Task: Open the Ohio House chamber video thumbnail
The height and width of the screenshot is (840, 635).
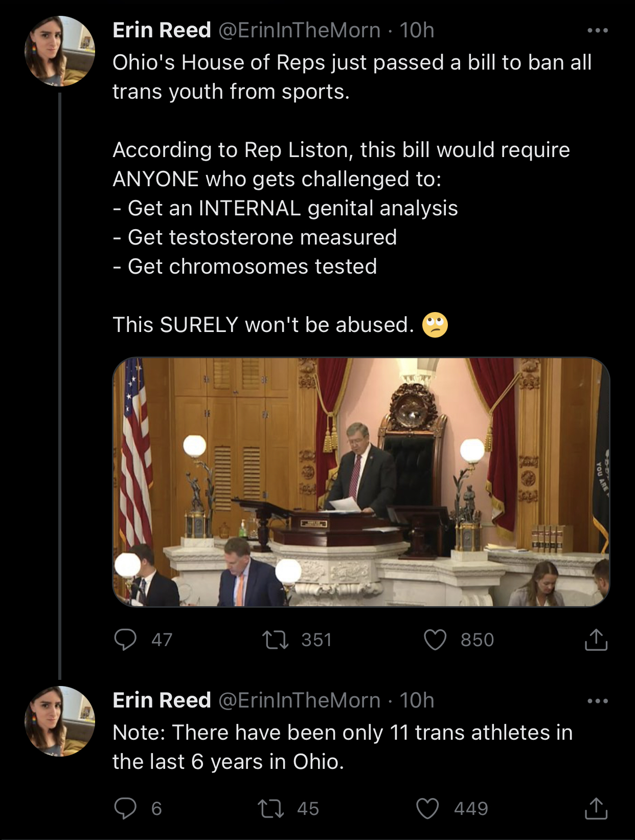Action: point(361,482)
